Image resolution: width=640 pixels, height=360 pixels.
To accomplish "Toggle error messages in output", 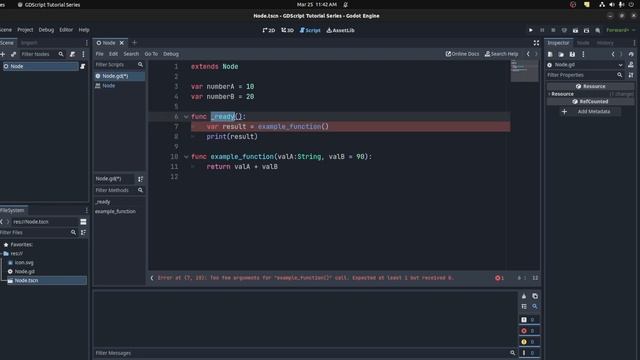I will coord(529,331).
